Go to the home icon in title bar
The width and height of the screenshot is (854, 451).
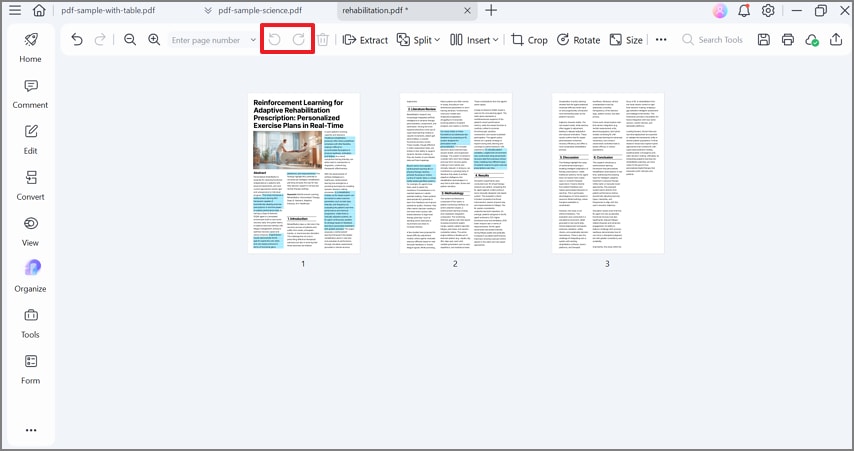(x=39, y=10)
